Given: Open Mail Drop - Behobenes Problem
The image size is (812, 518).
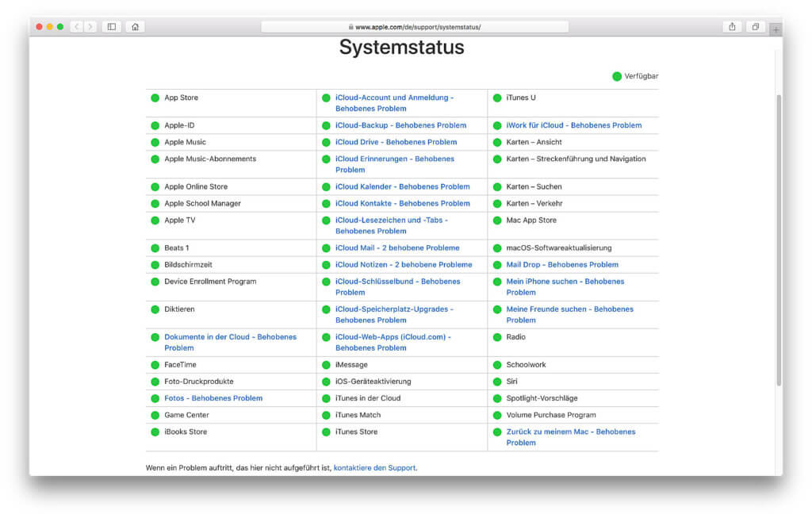Looking at the screenshot, I should click(x=562, y=264).
